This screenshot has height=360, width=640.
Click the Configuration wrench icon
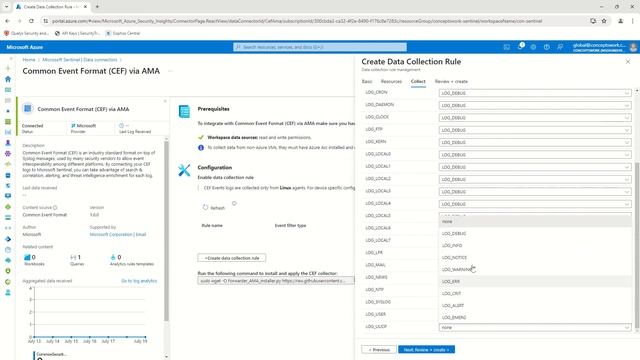pyautogui.click(x=184, y=170)
